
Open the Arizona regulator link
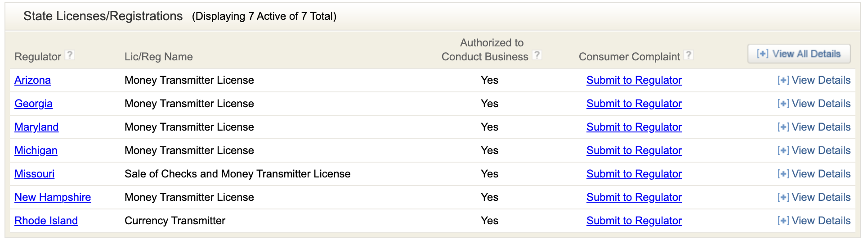[x=32, y=80]
